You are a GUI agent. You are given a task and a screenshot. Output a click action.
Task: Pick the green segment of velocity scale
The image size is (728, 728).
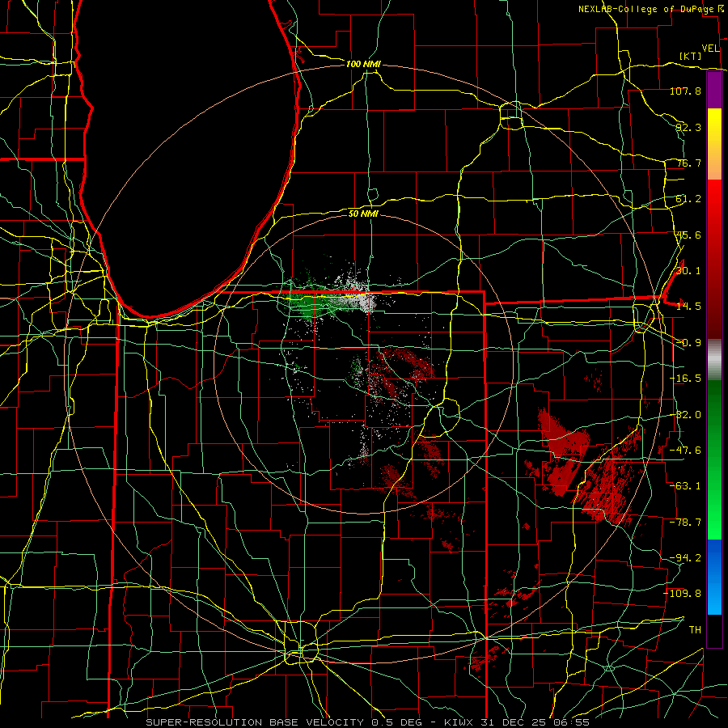click(714, 459)
